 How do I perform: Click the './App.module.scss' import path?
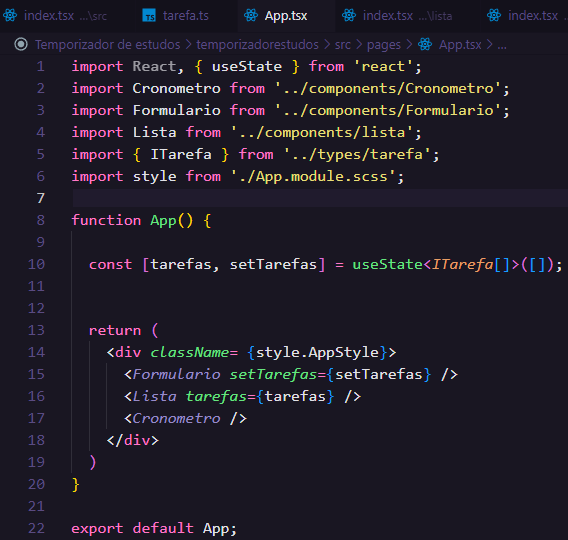313,177
